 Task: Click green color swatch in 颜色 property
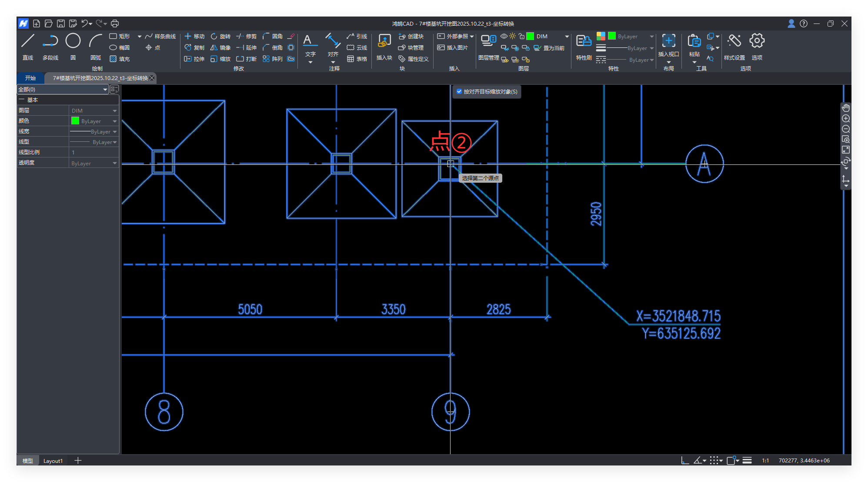75,121
